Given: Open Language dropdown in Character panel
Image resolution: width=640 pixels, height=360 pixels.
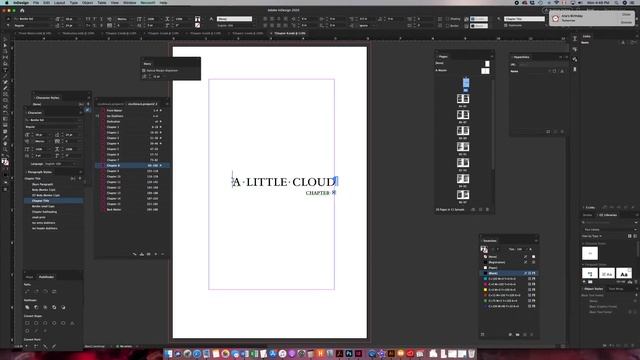Looking at the screenshot, I should click(60, 164).
